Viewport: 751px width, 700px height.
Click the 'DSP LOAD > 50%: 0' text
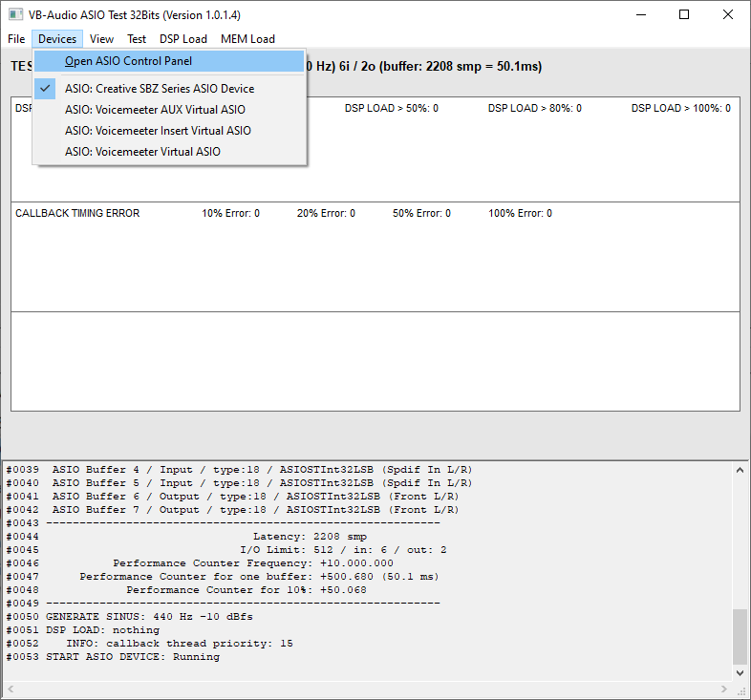tap(392, 108)
